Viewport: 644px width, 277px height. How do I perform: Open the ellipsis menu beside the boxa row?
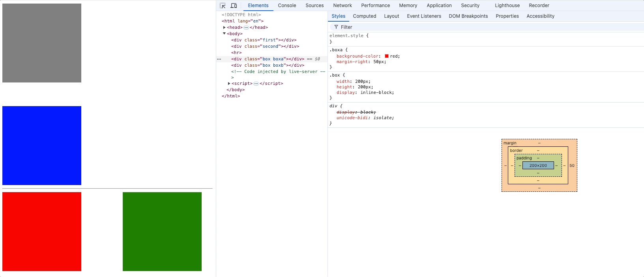point(219,59)
